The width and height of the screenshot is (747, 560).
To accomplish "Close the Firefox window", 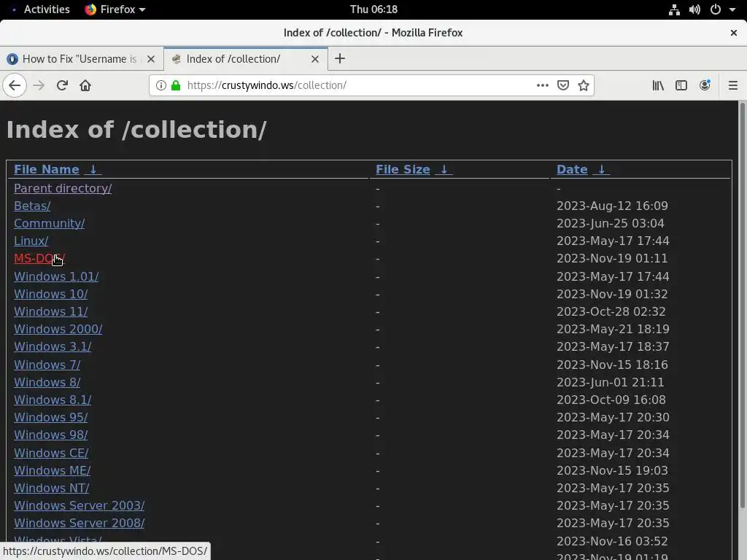I will coord(734,32).
